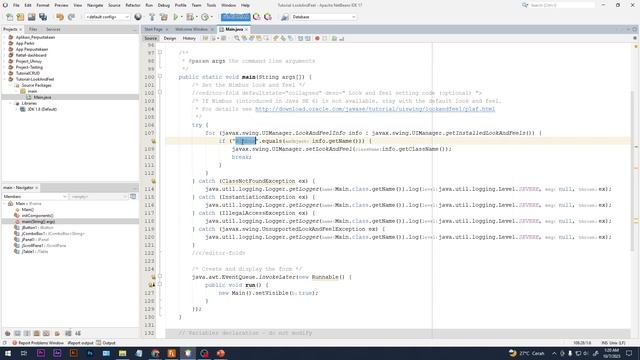Open the default config dropdown

click(107, 17)
